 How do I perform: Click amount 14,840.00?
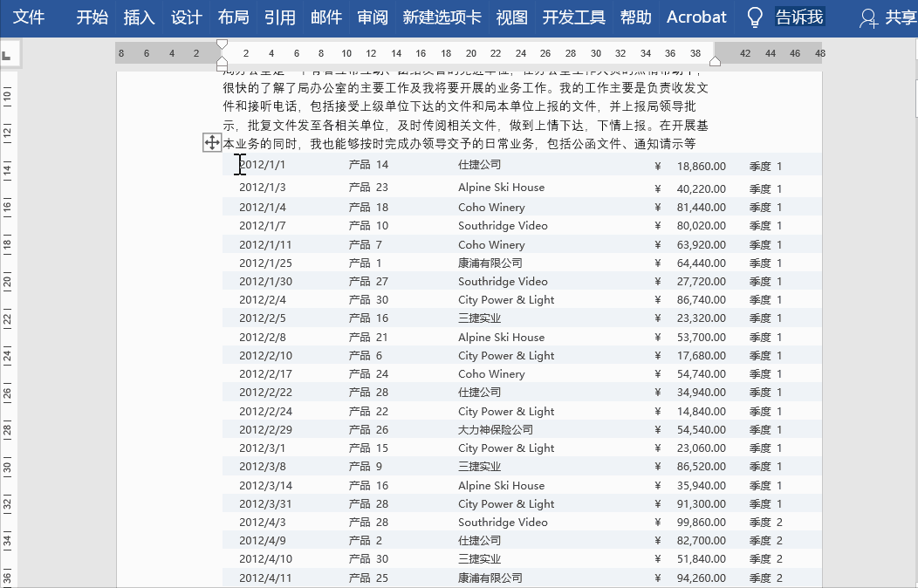702,411
